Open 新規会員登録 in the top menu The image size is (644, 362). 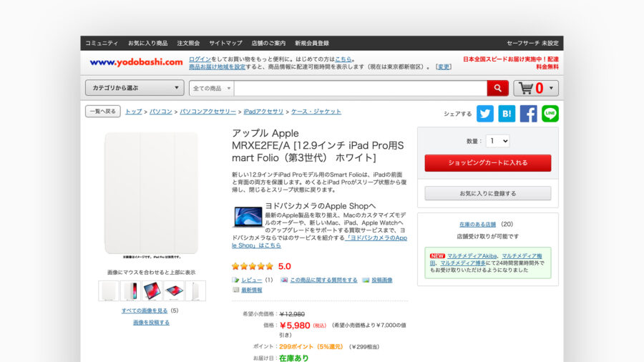[x=312, y=43]
